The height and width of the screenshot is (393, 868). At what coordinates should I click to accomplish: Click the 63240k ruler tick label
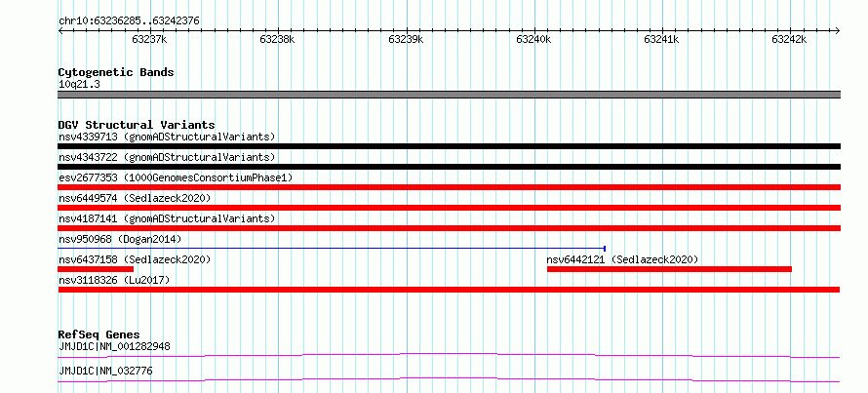pos(533,40)
